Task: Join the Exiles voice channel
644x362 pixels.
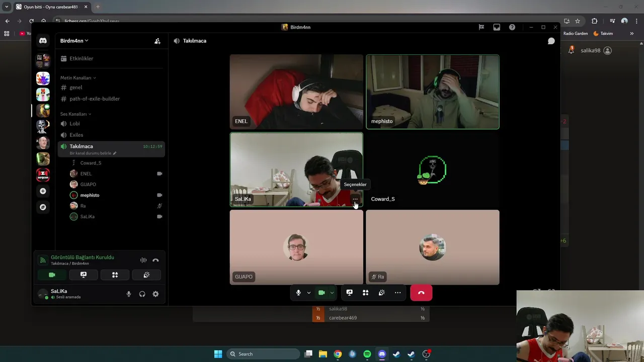Action: pos(111,135)
